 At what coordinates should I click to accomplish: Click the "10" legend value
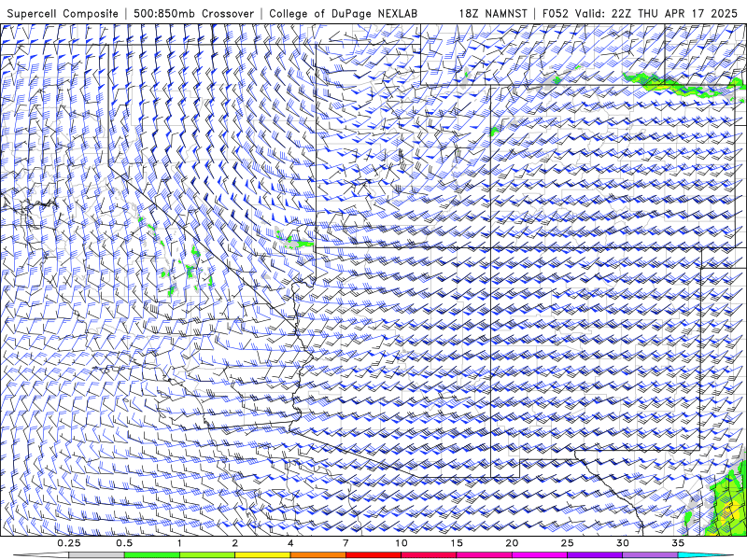tap(402, 543)
